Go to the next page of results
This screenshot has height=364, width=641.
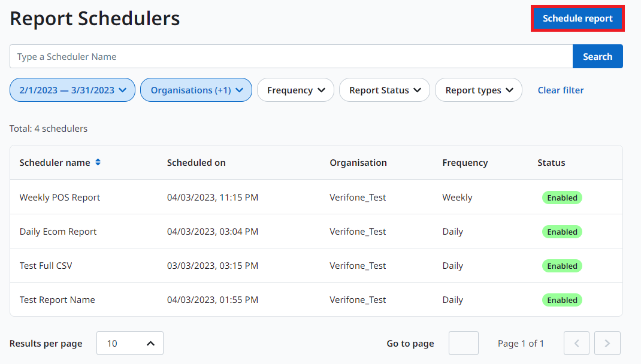coord(607,343)
